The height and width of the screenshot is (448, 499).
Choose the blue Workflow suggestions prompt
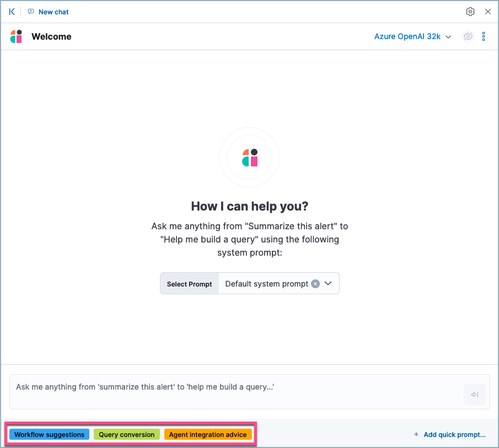(50, 435)
